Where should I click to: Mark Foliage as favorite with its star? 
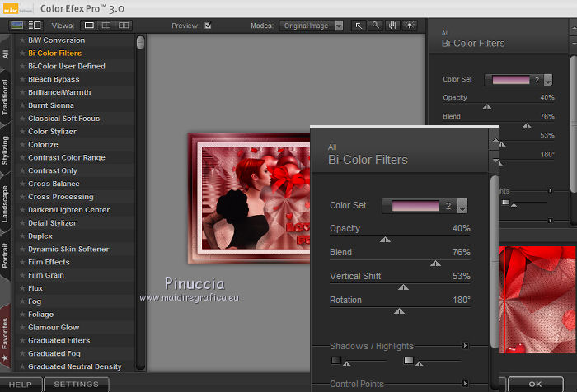[x=22, y=315]
